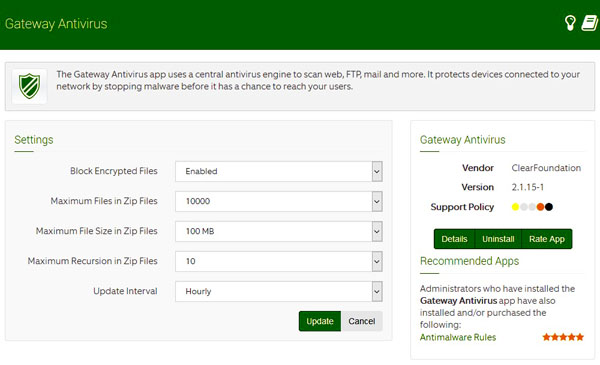Click the Update Interval label

pyautogui.click(x=125, y=291)
